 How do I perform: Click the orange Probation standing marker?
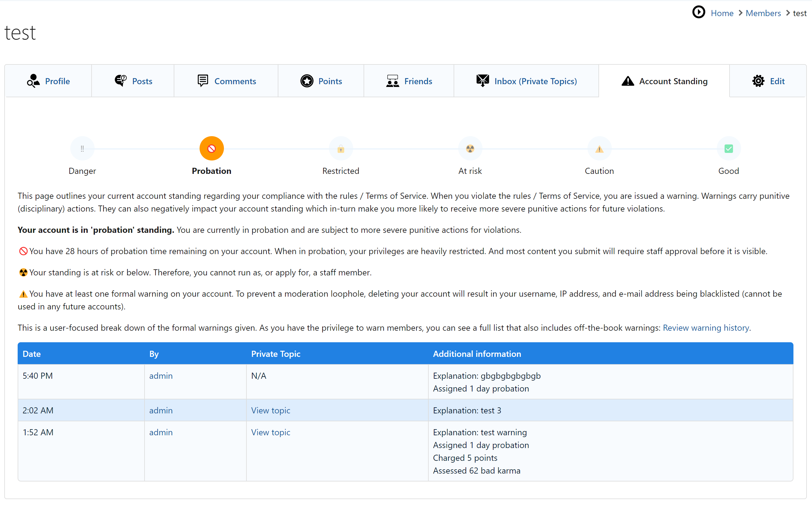coord(211,149)
